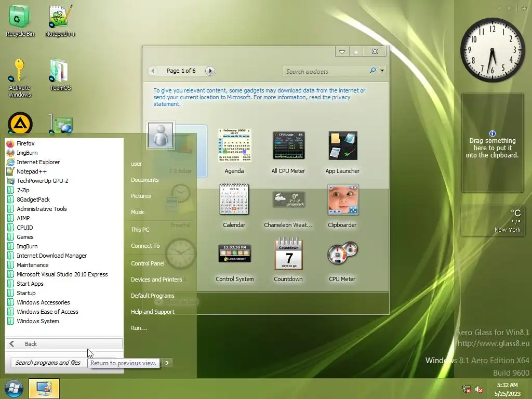
Task: Open the pinned taskbar gadgets app
Action: coord(44,389)
